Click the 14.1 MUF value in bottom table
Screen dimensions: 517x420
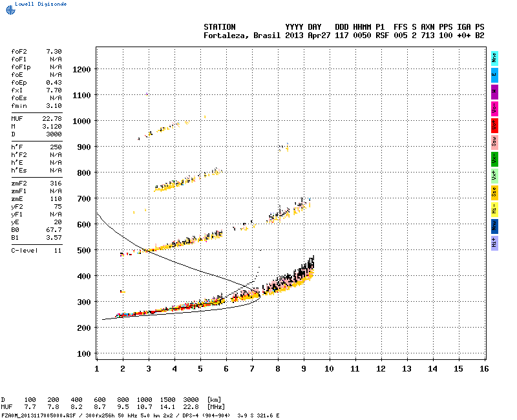click(168, 407)
